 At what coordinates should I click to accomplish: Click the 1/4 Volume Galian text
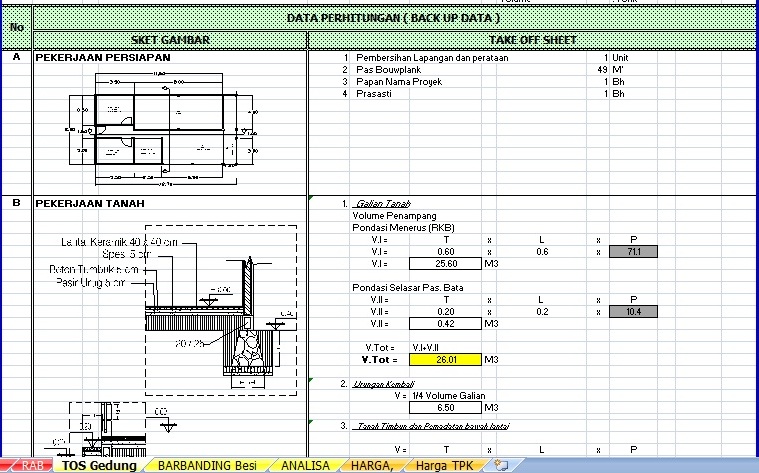pyautogui.click(x=448, y=396)
